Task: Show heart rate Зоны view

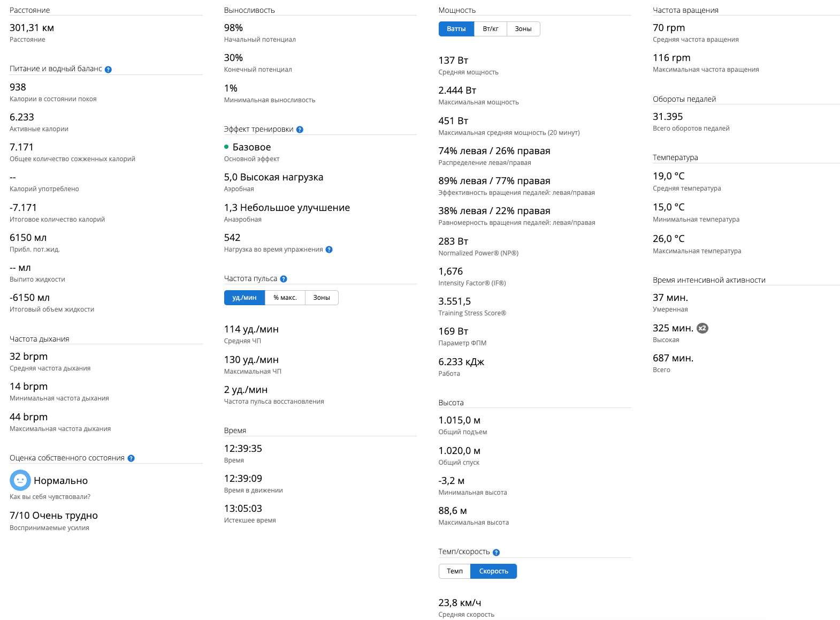Action: [321, 298]
